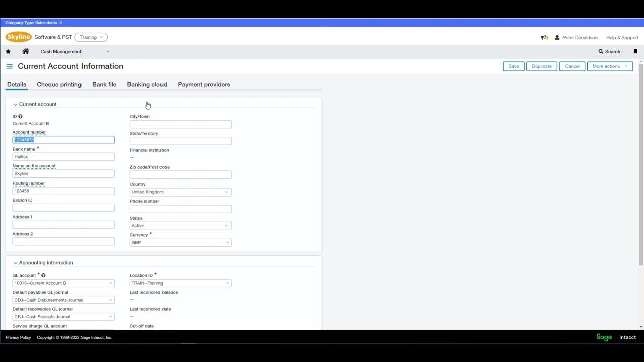Switch to the Banking cloud tab
Viewport: 644px width, 362px height.
click(147, 84)
